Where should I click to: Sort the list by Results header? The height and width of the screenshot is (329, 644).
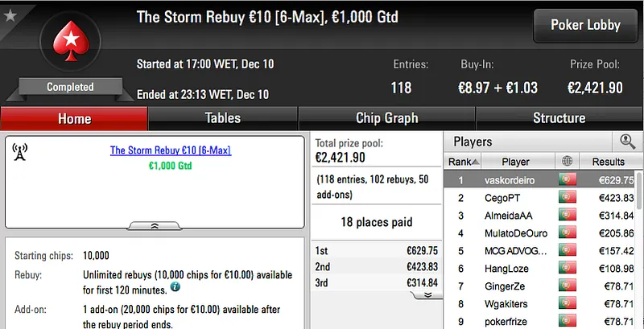tap(608, 162)
